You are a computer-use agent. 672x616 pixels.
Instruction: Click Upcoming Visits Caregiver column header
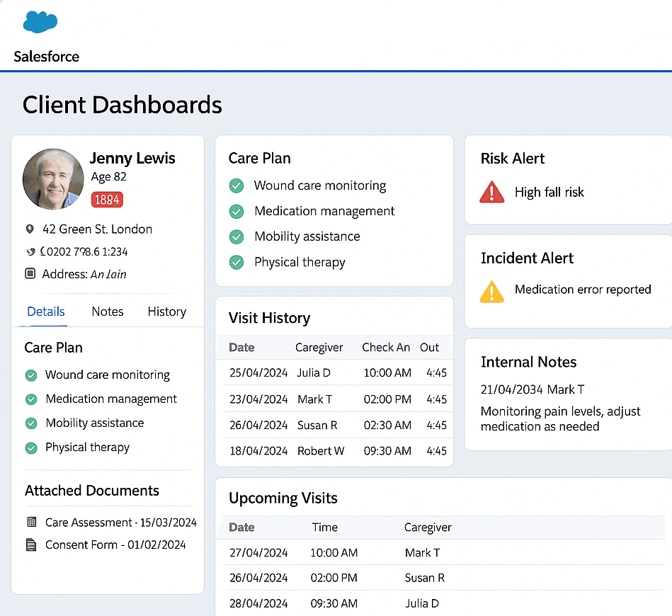point(428,527)
